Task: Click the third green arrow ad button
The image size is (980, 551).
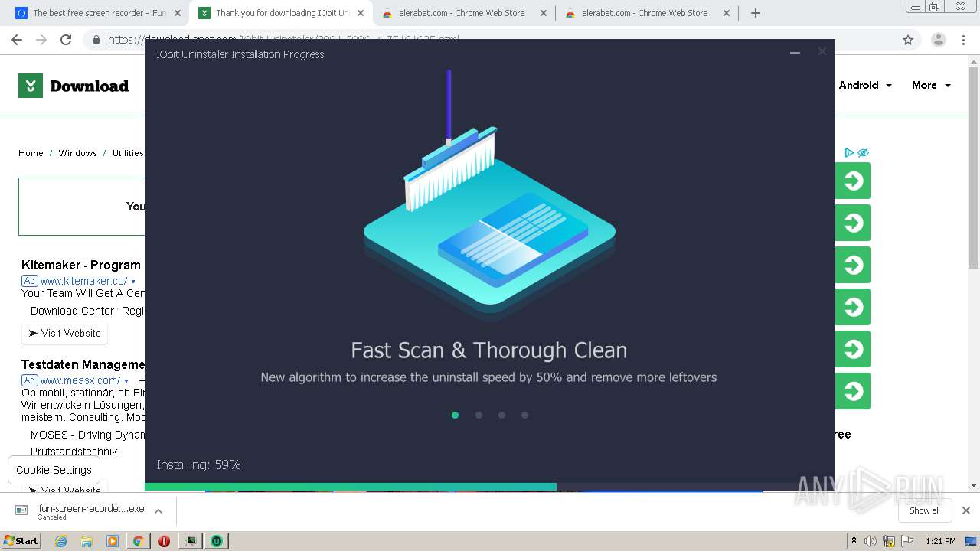Action: tap(852, 265)
